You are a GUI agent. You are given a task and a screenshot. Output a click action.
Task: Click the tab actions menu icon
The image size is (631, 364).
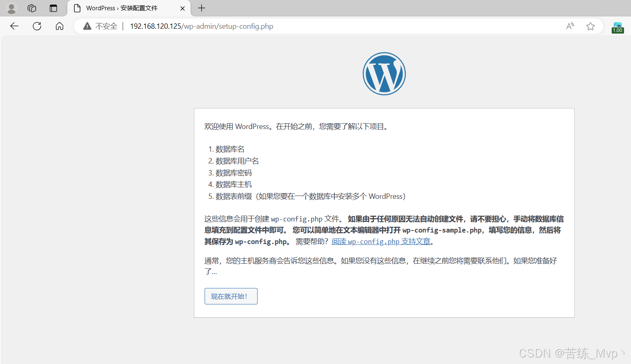pos(53,8)
